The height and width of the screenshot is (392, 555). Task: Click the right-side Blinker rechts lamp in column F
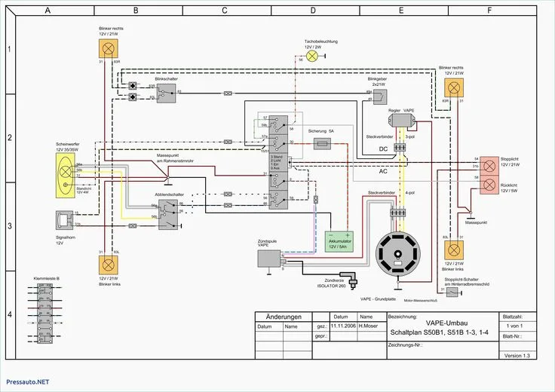[454, 87]
